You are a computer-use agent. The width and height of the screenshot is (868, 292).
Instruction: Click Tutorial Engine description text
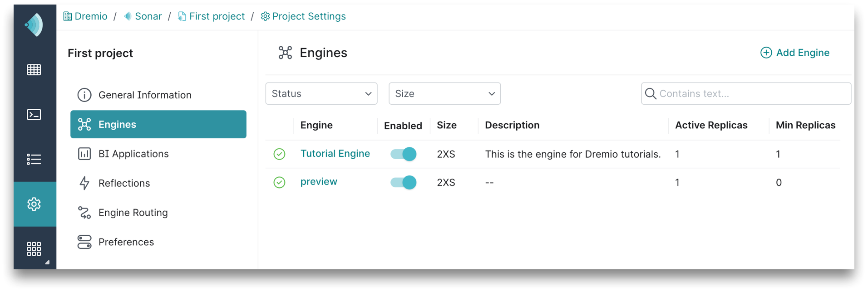pos(573,154)
